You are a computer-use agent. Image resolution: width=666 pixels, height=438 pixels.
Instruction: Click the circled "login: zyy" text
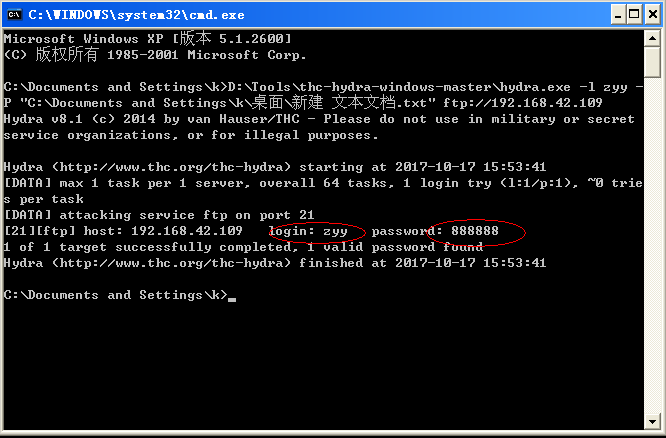click(308, 231)
